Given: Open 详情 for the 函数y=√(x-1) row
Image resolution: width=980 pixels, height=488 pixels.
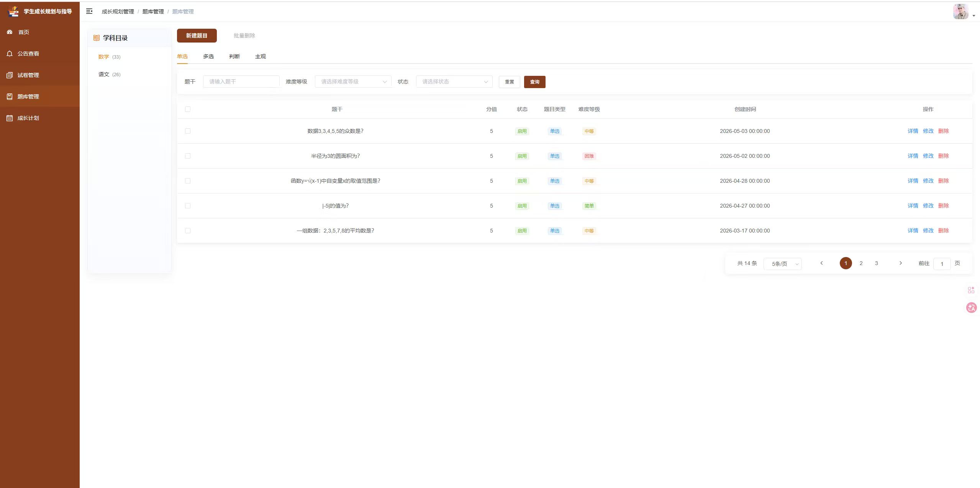Looking at the screenshot, I should pos(913,181).
